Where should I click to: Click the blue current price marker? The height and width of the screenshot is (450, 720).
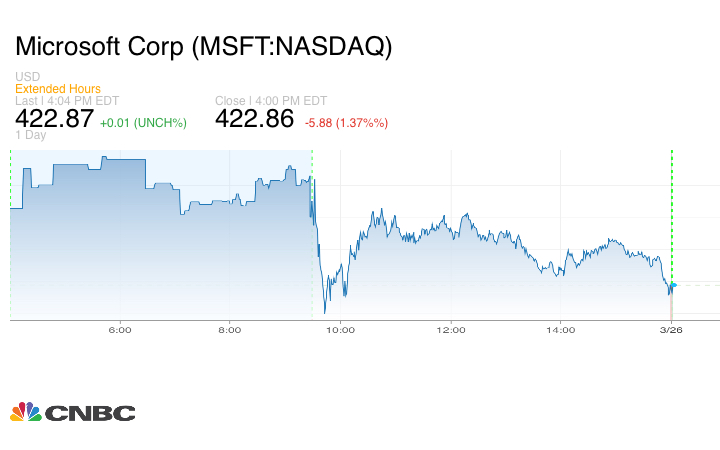[673, 285]
